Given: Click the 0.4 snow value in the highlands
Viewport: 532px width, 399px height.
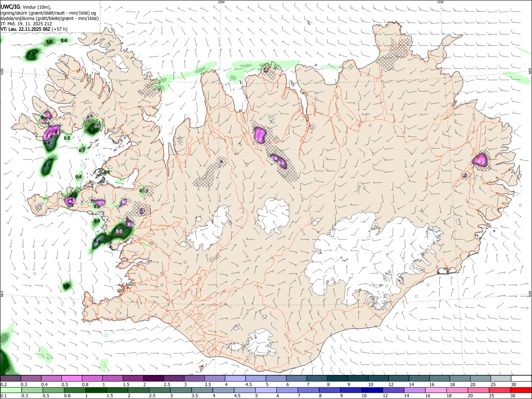Looking at the screenshot, I should coord(274,158).
